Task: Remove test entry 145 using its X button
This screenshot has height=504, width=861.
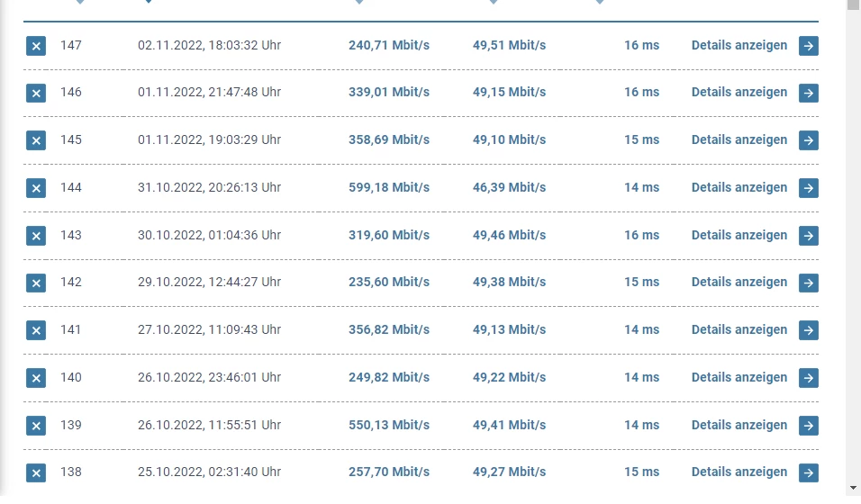Action: [36, 140]
